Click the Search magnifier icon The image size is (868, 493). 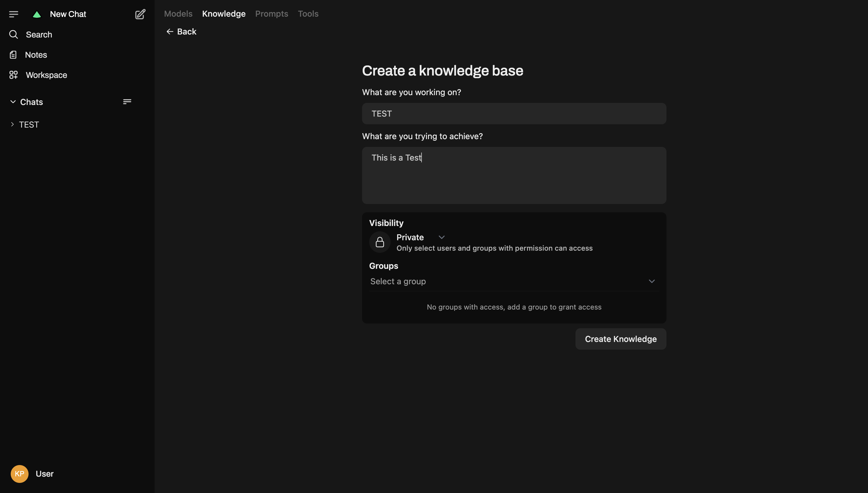pos(14,34)
